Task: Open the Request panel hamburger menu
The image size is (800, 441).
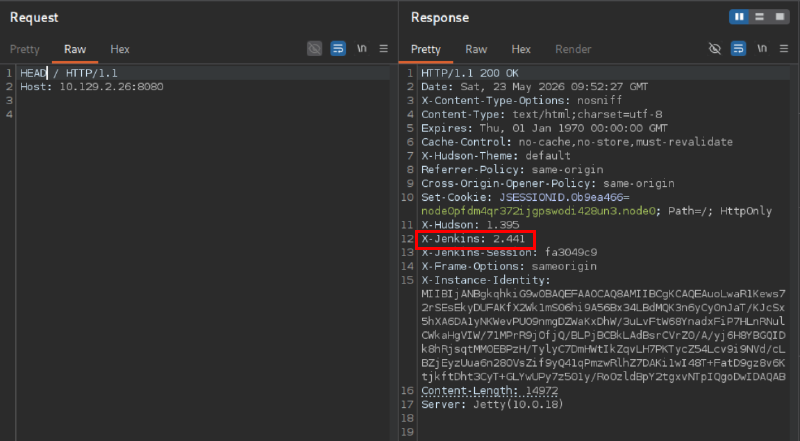Action: [384, 48]
